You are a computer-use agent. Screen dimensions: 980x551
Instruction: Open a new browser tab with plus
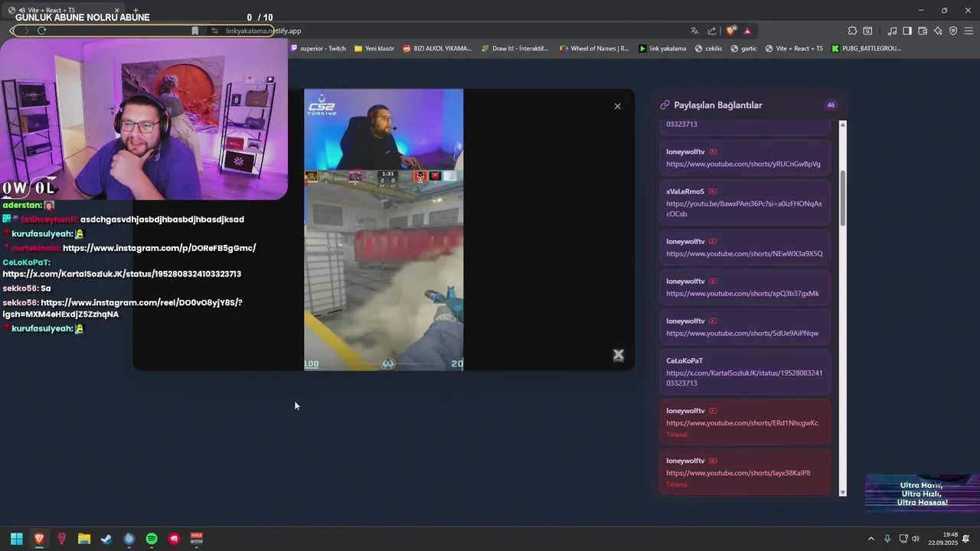[x=136, y=10]
